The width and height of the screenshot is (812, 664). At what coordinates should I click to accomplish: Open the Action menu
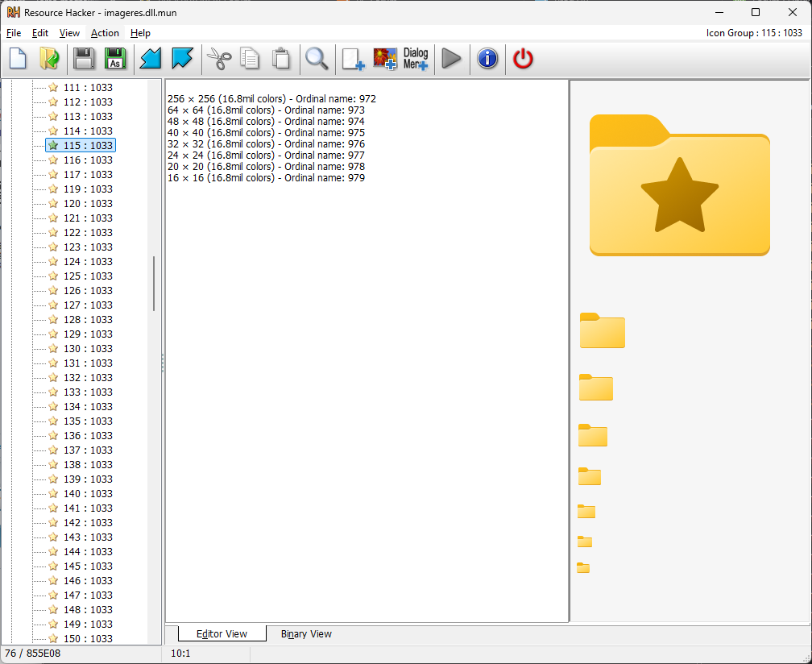(105, 33)
